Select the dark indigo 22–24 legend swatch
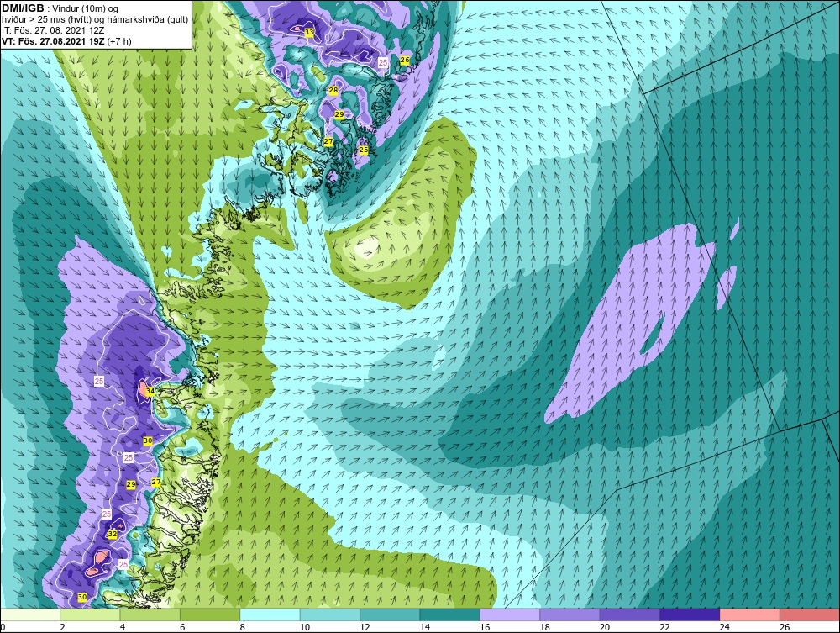 point(690,615)
